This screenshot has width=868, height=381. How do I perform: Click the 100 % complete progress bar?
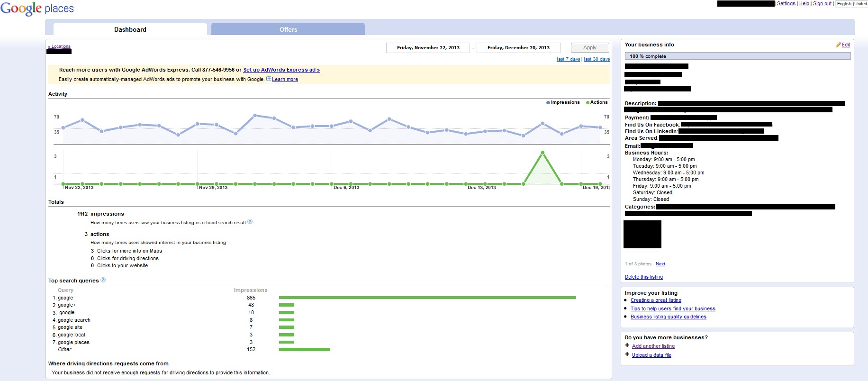738,56
